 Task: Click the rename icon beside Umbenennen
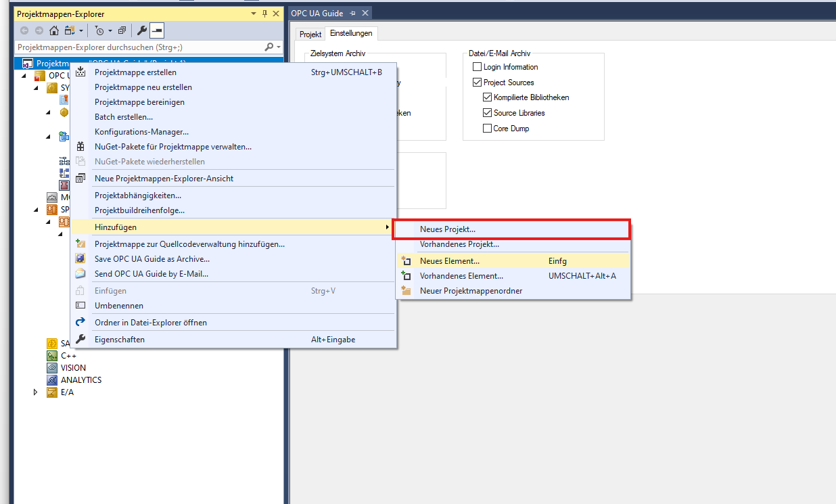[80, 306]
